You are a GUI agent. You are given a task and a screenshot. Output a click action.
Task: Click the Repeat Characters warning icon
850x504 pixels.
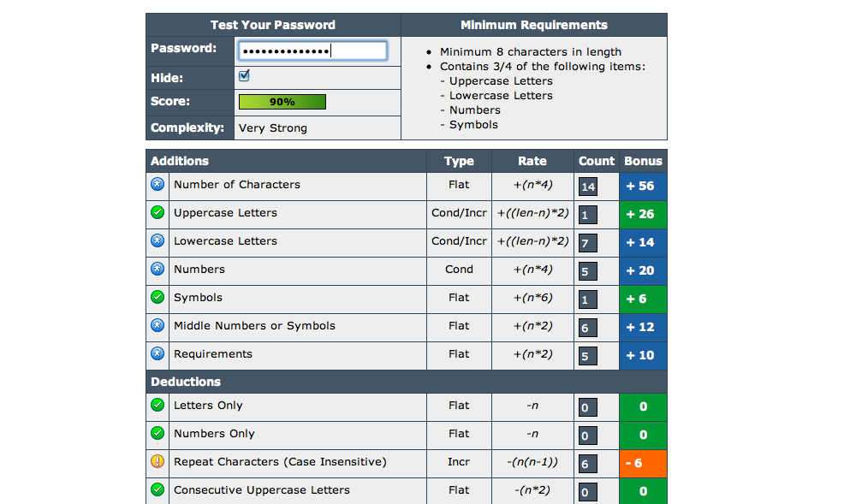(x=158, y=462)
